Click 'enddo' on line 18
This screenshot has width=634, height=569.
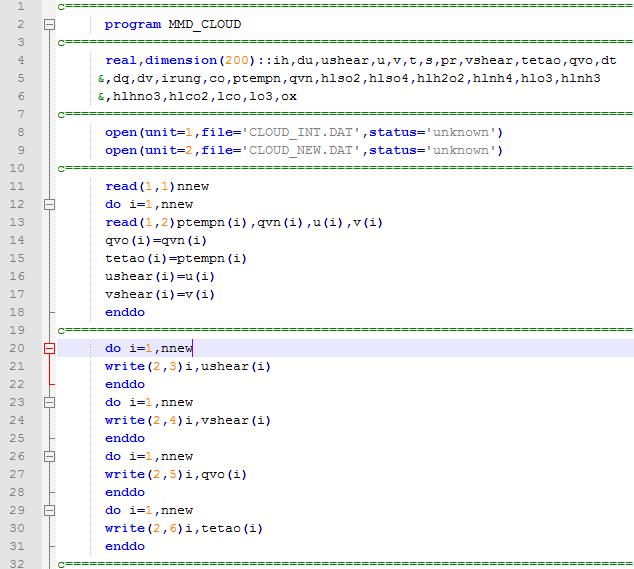(x=125, y=312)
